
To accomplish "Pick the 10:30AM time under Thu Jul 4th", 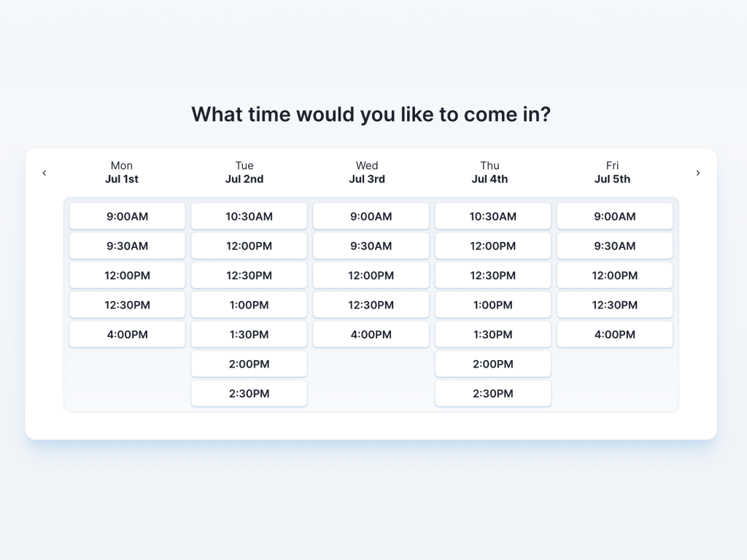I will (492, 216).
